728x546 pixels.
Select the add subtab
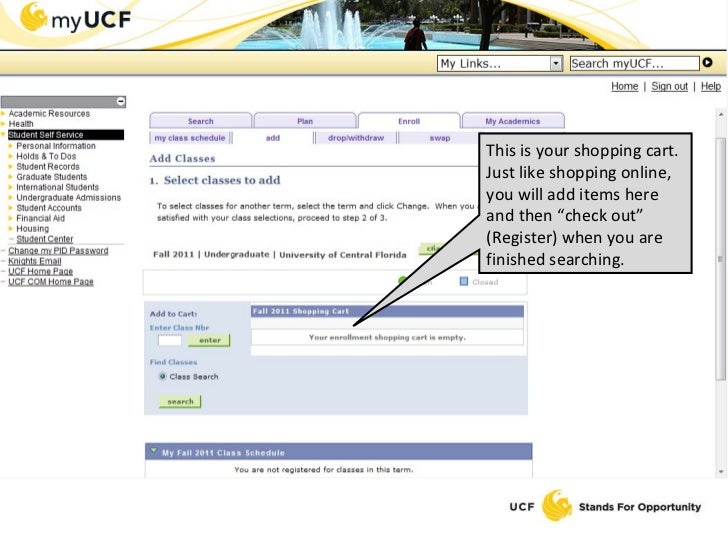tap(273, 138)
